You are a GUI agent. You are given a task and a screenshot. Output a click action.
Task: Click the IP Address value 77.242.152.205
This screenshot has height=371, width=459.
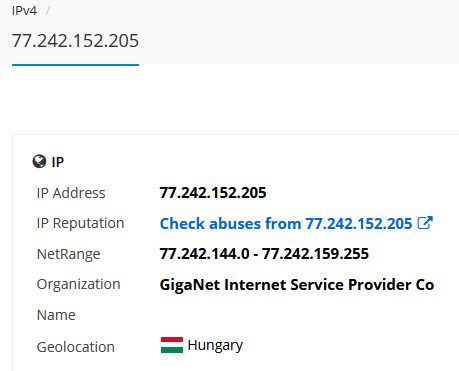[213, 193]
